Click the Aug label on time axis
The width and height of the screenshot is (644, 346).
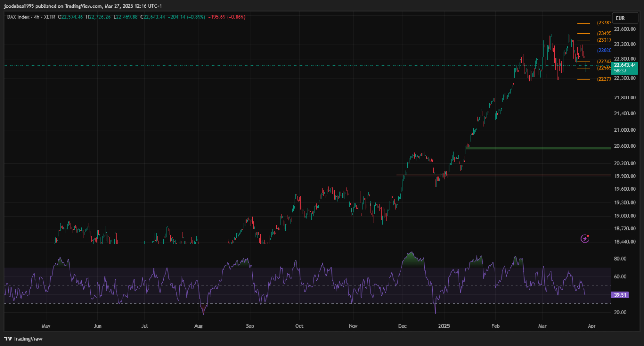coord(198,326)
